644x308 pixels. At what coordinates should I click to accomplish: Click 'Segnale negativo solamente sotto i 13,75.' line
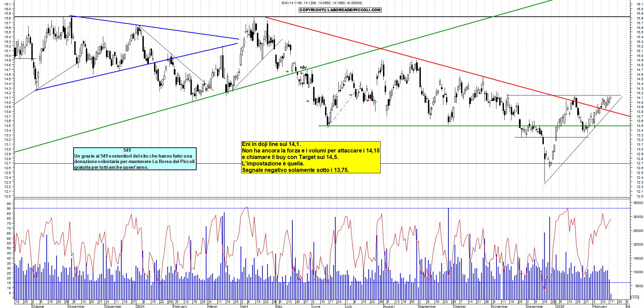[295, 170]
